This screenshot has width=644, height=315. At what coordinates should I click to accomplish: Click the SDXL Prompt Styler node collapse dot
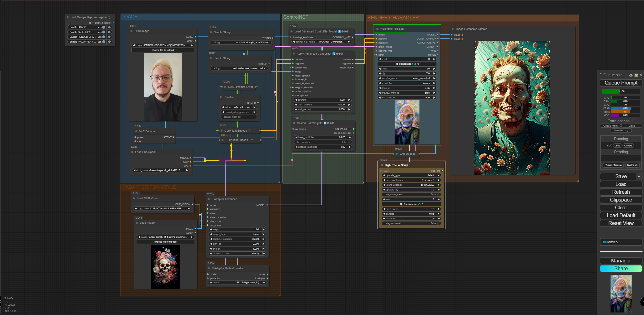pos(225,87)
